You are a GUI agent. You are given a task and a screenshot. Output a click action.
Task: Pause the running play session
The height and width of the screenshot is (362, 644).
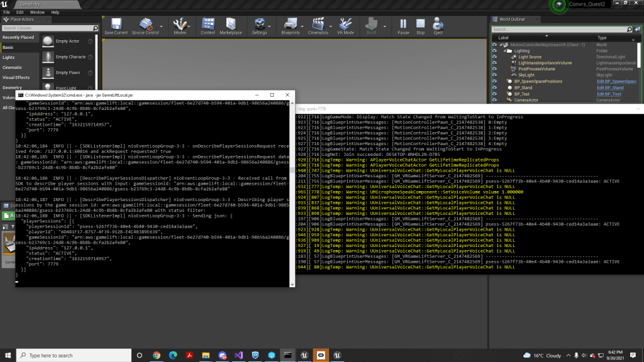pyautogui.click(x=403, y=25)
